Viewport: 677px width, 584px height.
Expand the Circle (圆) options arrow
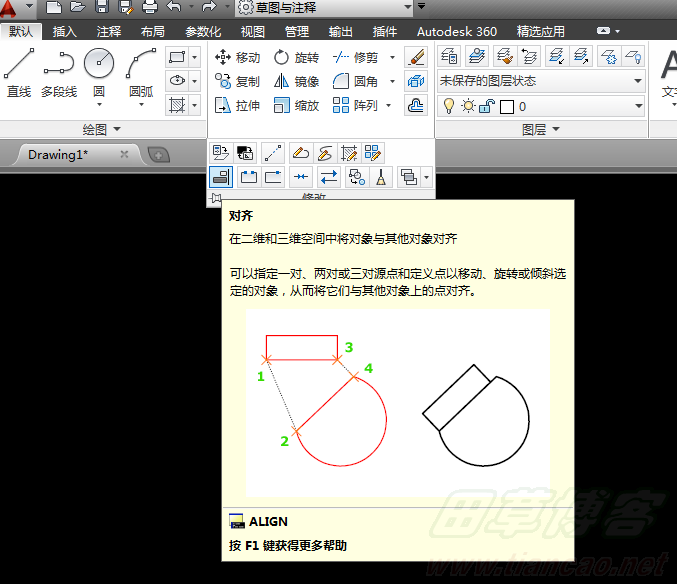pos(99,104)
